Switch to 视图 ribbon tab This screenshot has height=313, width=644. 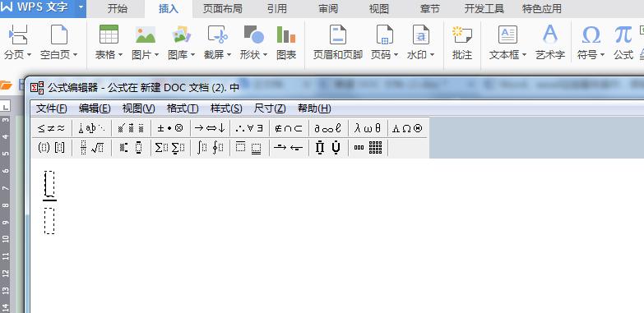tap(378, 8)
